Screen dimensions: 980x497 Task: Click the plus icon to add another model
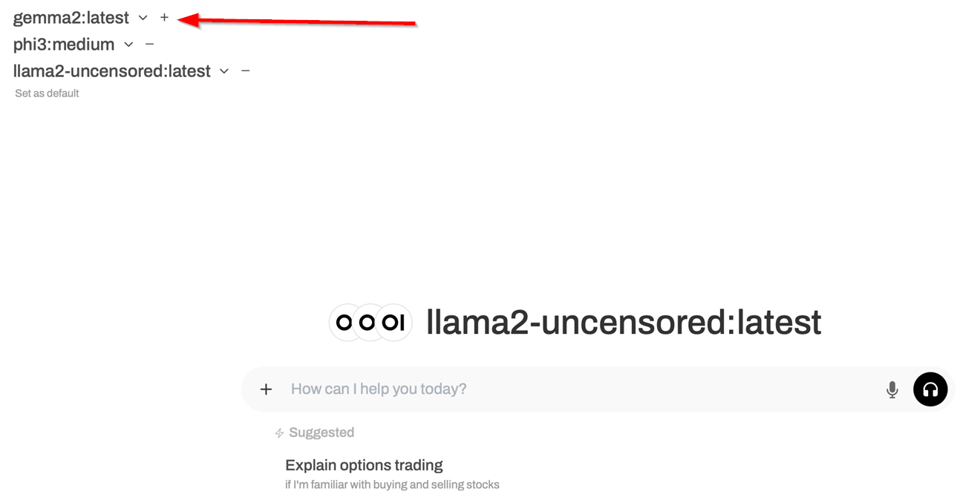[x=164, y=18]
